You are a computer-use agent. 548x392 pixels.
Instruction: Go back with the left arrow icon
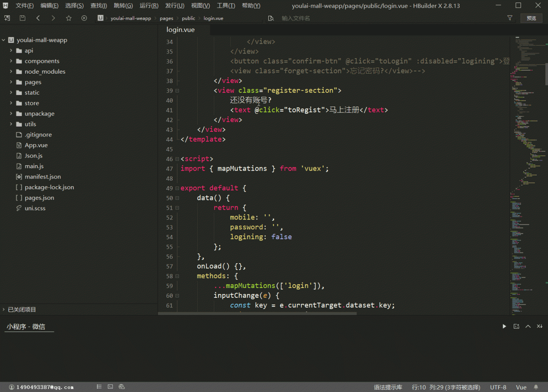38,18
